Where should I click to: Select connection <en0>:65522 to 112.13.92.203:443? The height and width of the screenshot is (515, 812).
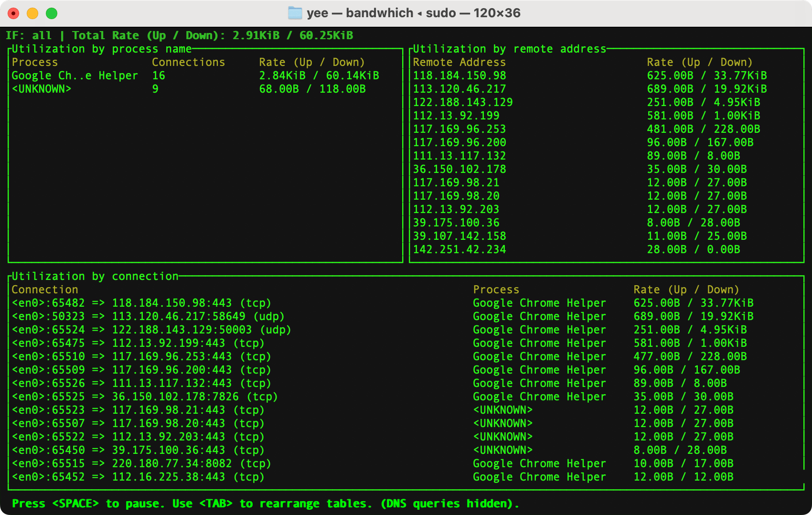click(138, 437)
